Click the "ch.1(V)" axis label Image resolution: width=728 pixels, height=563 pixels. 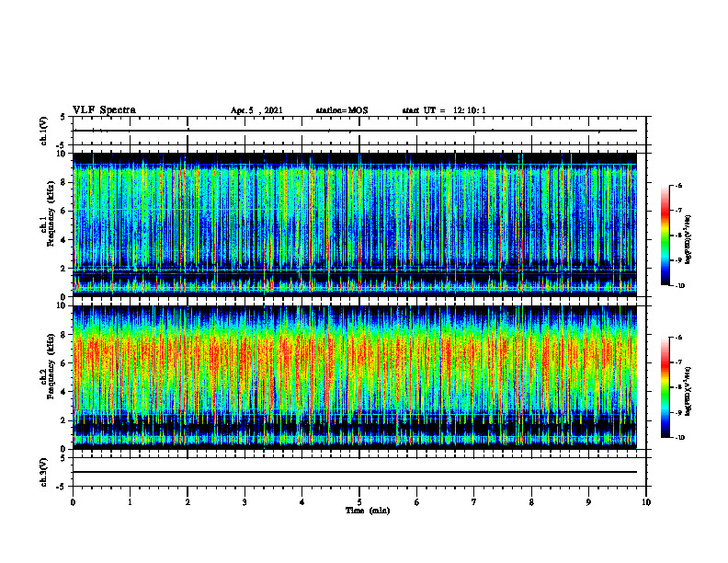(x=44, y=131)
